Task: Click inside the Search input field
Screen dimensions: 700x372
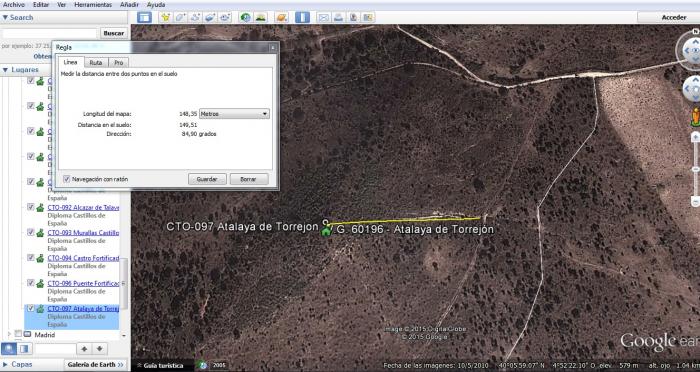Action: click(49, 33)
